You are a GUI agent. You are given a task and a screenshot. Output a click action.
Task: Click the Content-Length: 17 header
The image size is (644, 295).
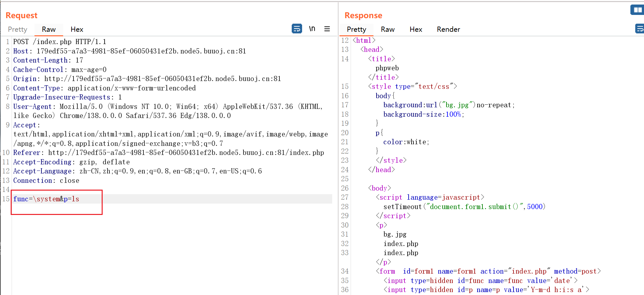pyautogui.click(x=48, y=60)
